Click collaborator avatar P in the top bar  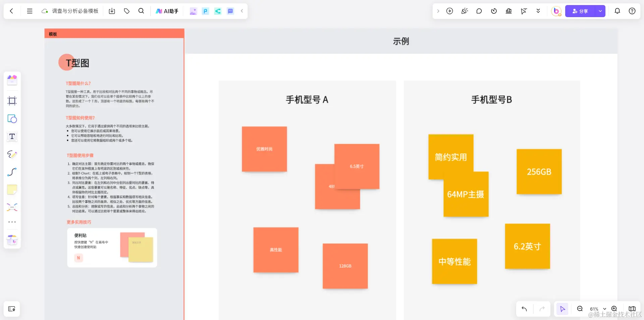pos(205,11)
